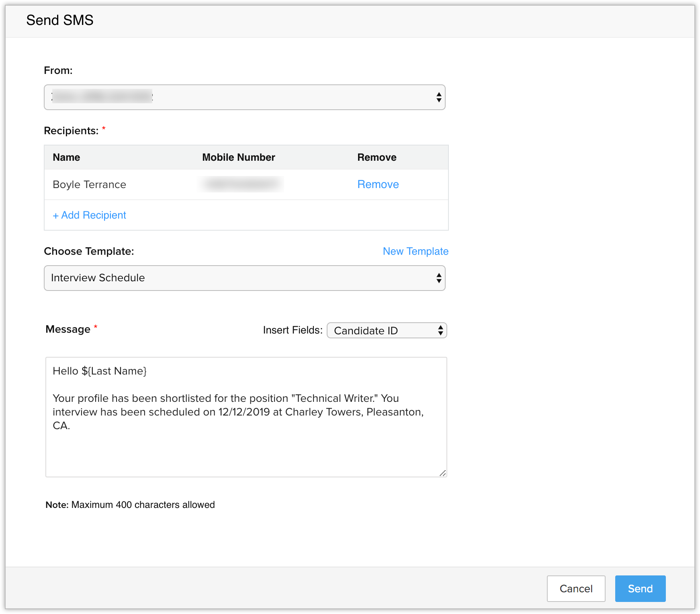Click the Choose Template label
Image resolution: width=700 pixels, height=614 pixels.
click(x=89, y=252)
